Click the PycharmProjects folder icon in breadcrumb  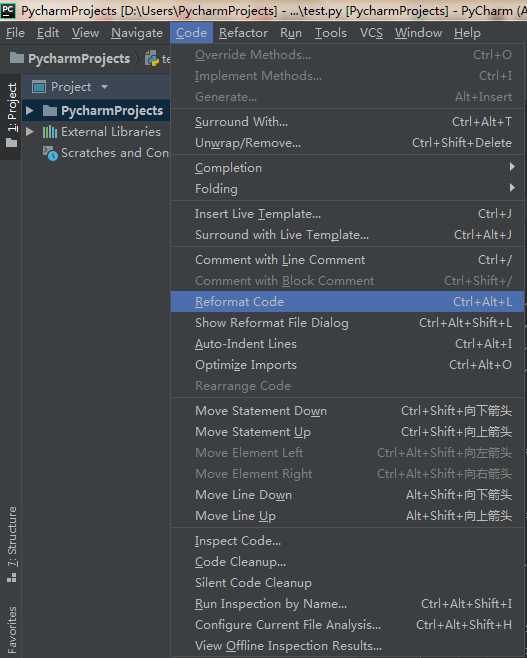[x=17, y=57]
